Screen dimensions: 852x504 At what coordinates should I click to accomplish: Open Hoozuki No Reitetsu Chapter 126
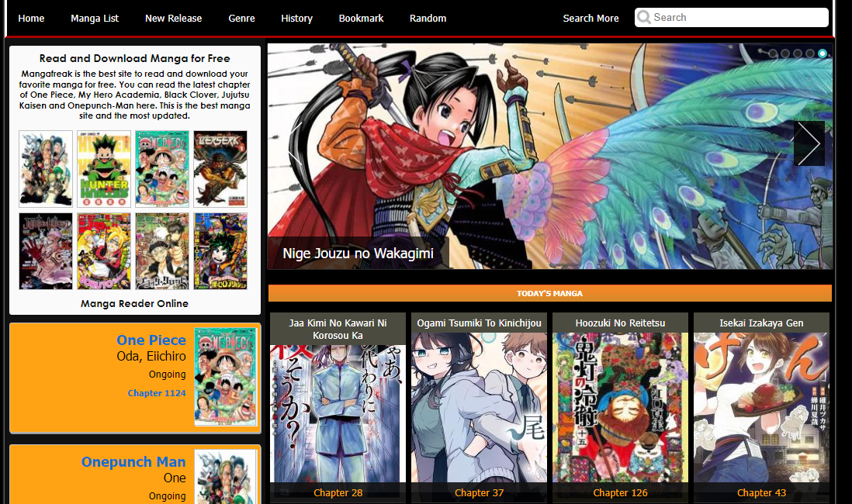pos(620,492)
